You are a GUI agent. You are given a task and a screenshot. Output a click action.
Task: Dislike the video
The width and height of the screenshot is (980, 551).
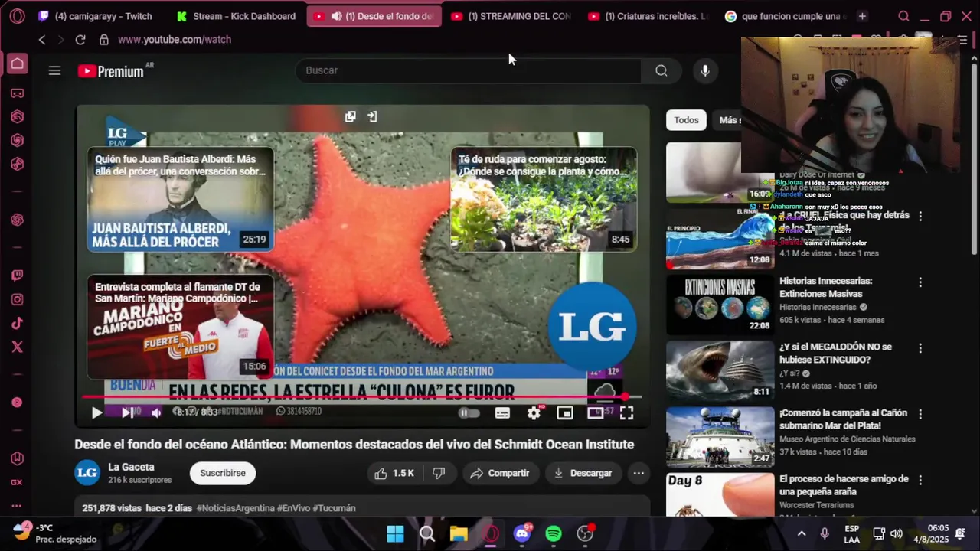click(439, 473)
